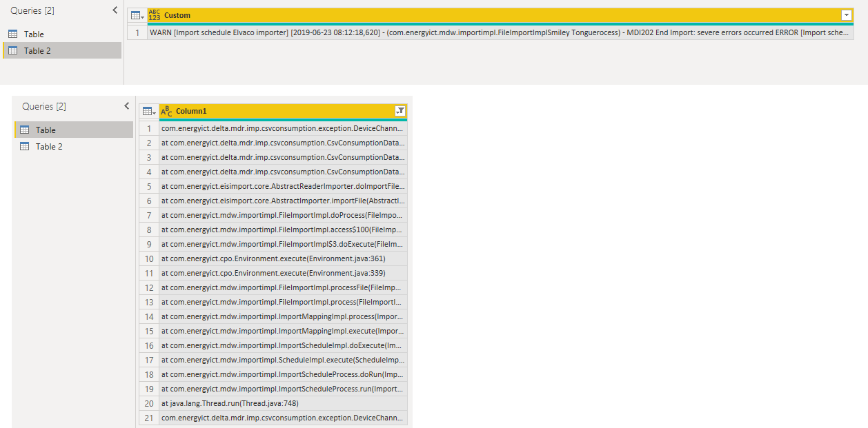The height and width of the screenshot is (428, 868).
Task: Select the AbstractImporter.importFile cell in row 6
Action: pos(283,201)
